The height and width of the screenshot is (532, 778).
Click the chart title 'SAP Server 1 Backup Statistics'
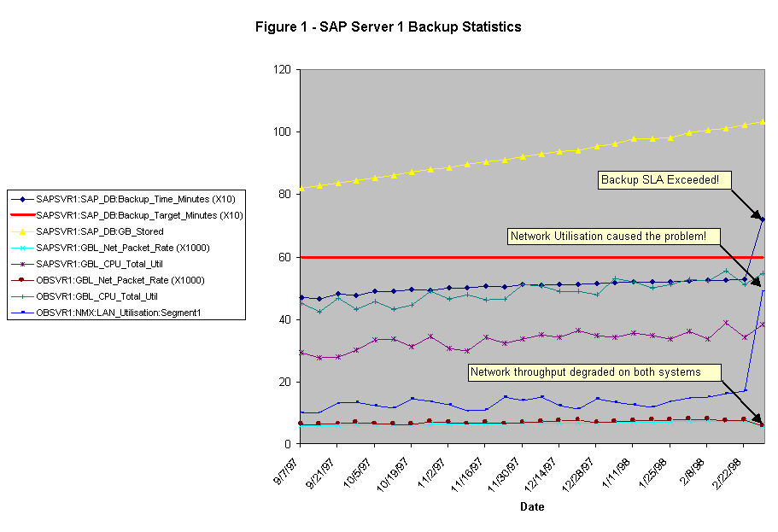[x=389, y=27]
